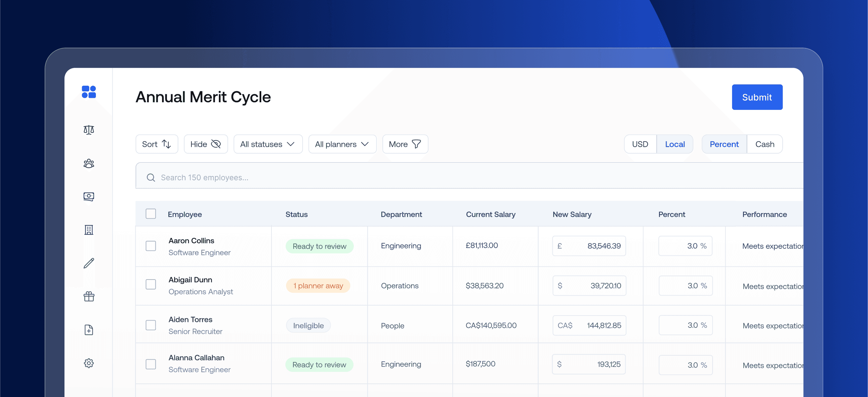Open the settings gear in the sidebar
The image size is (868, 397).
click(x=89, y=363)
